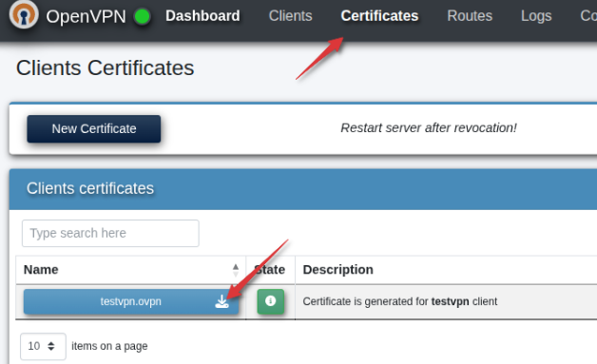Open the 10 items per page dropdown

[x=43, y=346]
